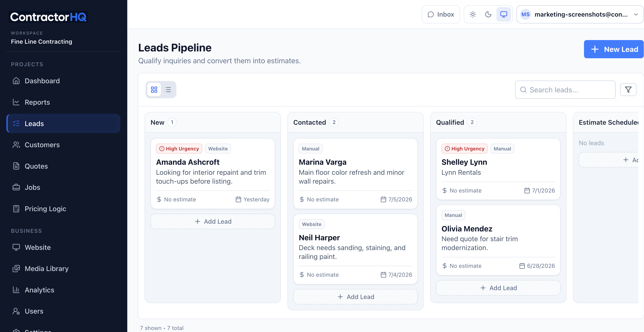Add Lead in the New column
The height and width of the screenshot is (332, 644).
click(213, 221)
